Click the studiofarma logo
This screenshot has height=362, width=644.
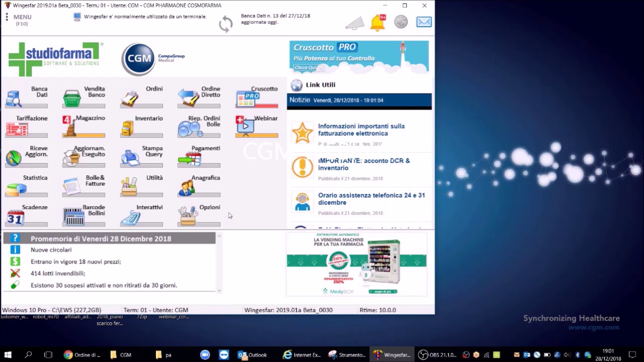click(55, 59)
